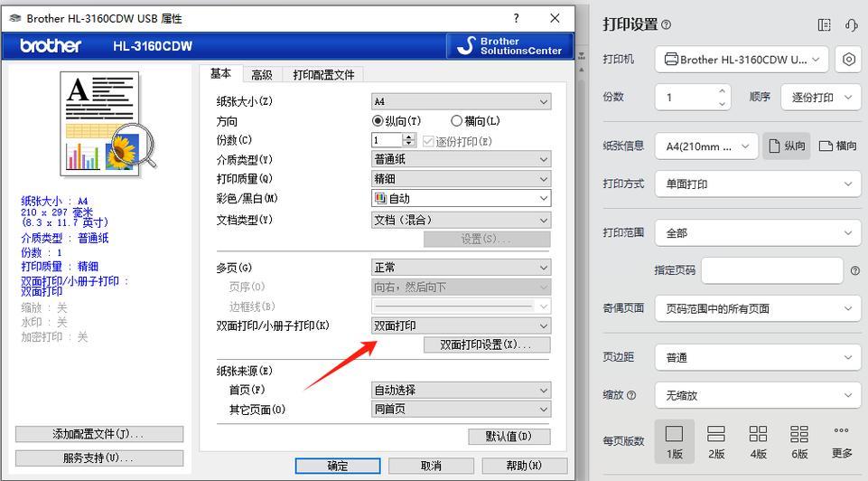Switch to 基本 tab
868x481 pixels.
point(221,73)
